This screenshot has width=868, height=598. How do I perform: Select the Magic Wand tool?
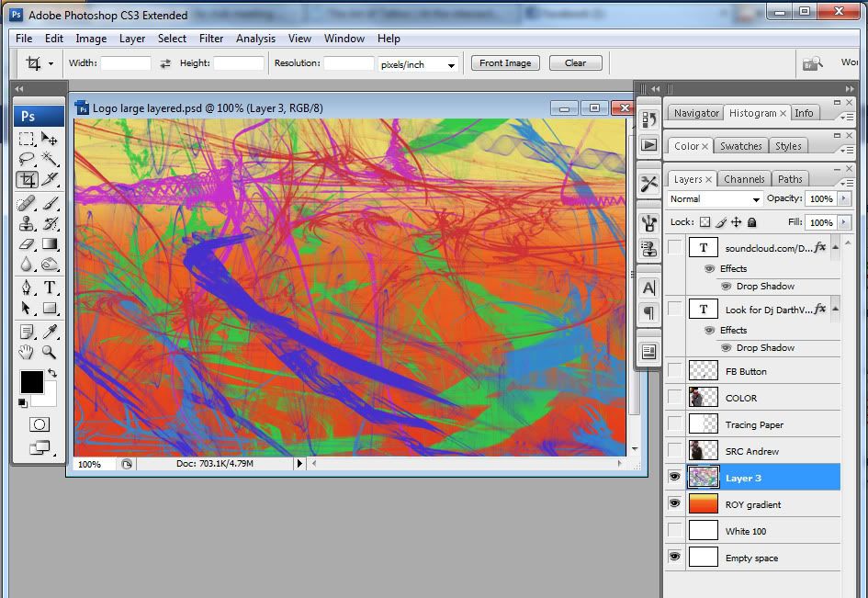click(50, 160)
